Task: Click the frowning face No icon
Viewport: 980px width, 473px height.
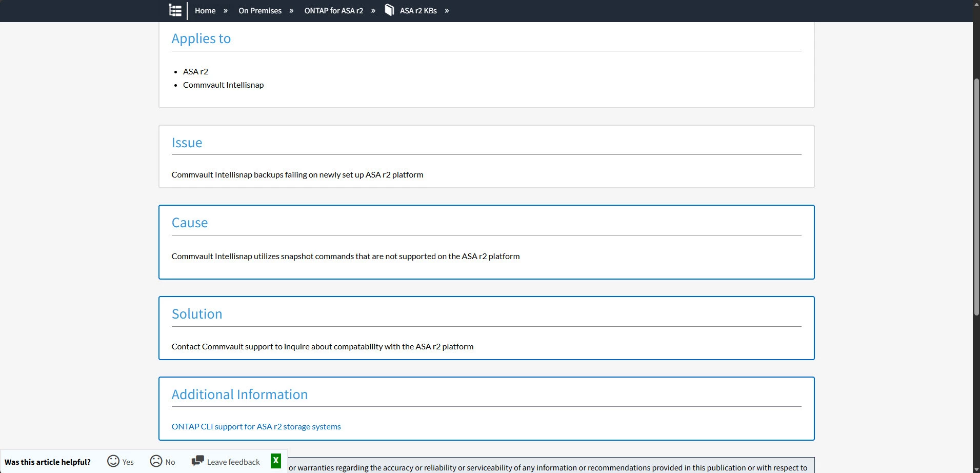Action: coord(156,461)
